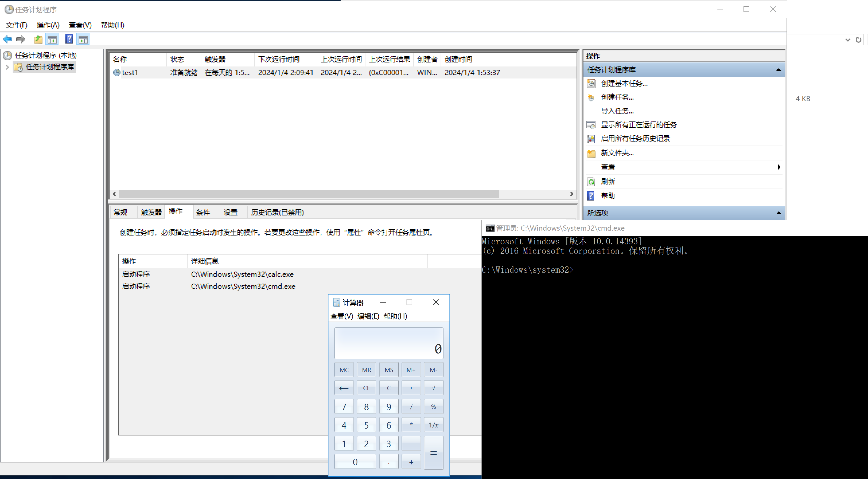Switch to the 历史记录(已禁用) tab

pyautogui.click(x=277, y=212)
